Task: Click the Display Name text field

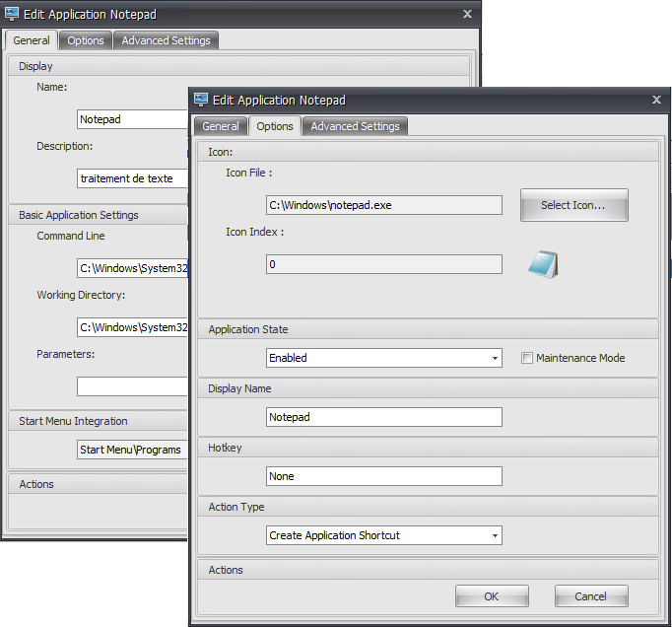Action: coord(383,417)
